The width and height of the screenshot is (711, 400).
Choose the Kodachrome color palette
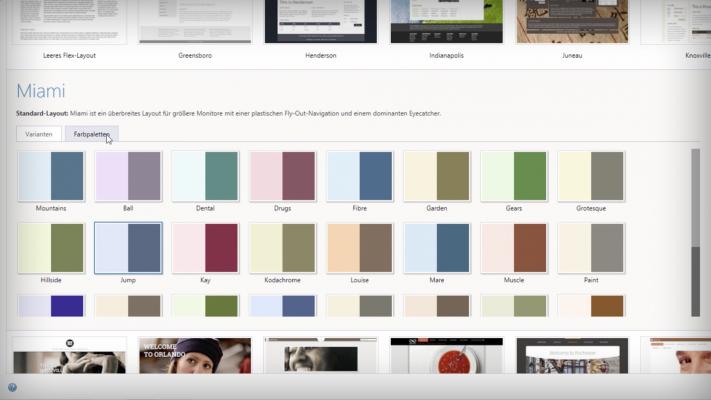282,248
